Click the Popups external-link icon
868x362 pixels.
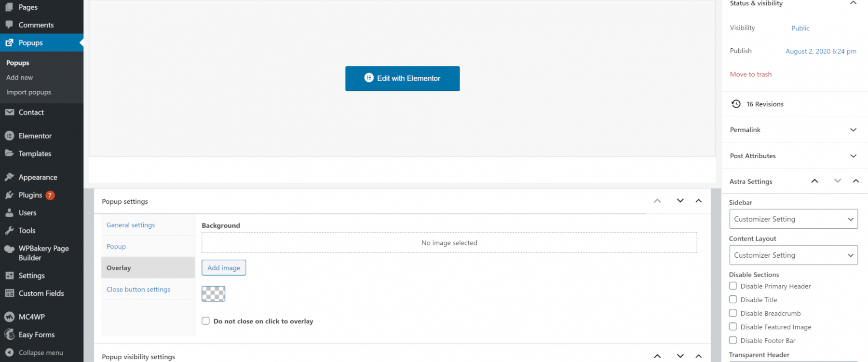[x=9, y=42]
